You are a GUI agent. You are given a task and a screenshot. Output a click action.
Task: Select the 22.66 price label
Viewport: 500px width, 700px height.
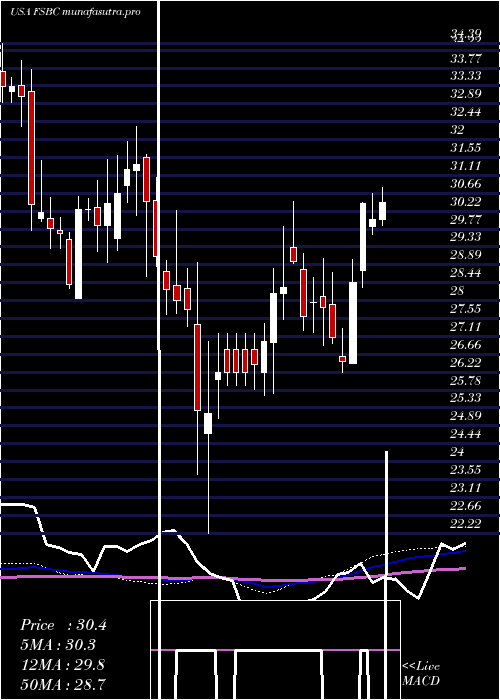point(466,505)
